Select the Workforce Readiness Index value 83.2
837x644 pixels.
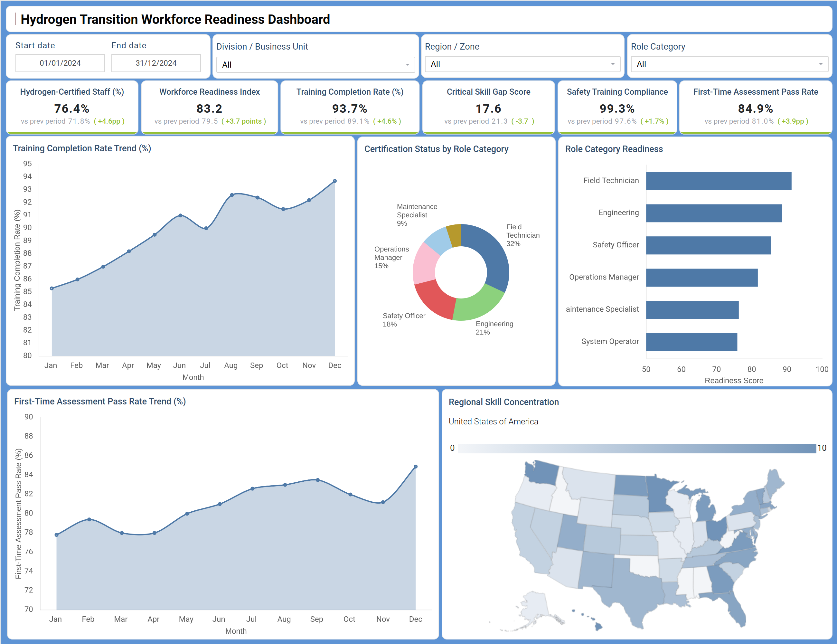tap(209, 109)
